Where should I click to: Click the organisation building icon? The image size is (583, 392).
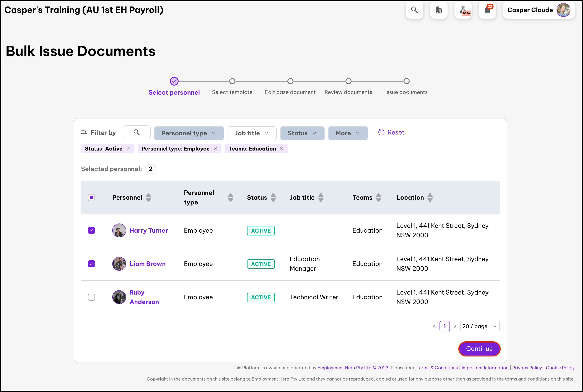439,10
